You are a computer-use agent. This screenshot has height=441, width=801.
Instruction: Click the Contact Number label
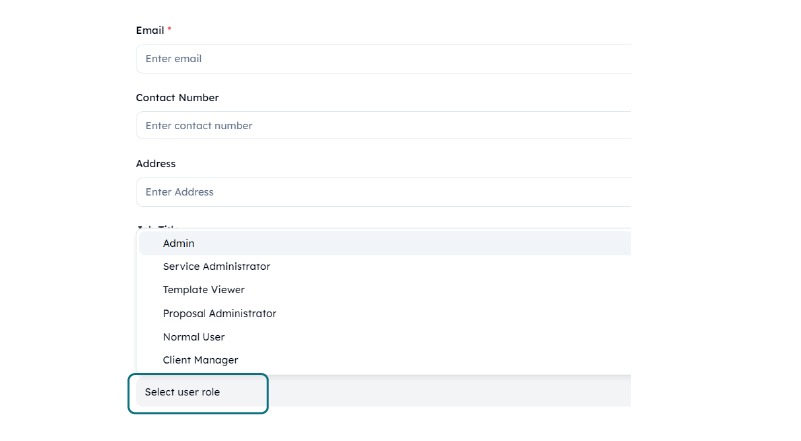pyautogui.click(x=177, y=98)
